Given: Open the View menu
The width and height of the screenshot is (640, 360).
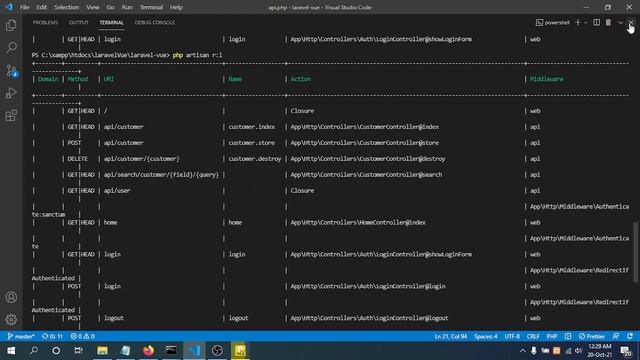Looking at the screenshot, I should point(93,7).
